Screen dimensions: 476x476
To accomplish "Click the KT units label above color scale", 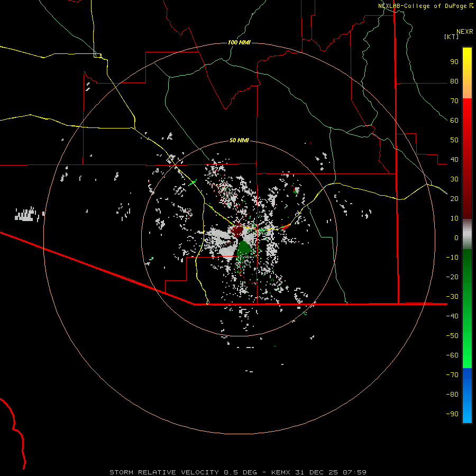I will pyautogui.click(x=451, y=36).
